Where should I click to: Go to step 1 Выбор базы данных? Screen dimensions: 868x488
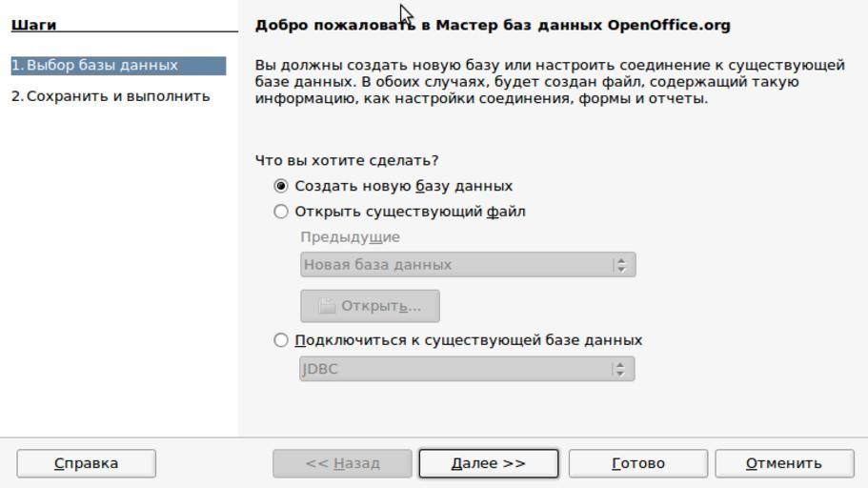click(x=101, y=66)
